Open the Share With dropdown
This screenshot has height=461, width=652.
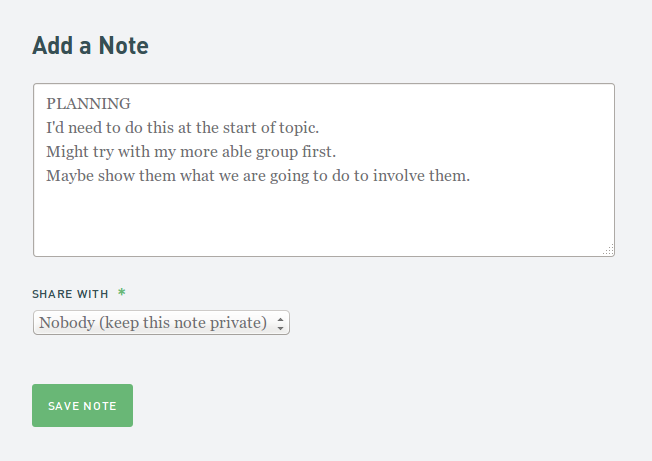pyautogui.click(x=161, y=323)
